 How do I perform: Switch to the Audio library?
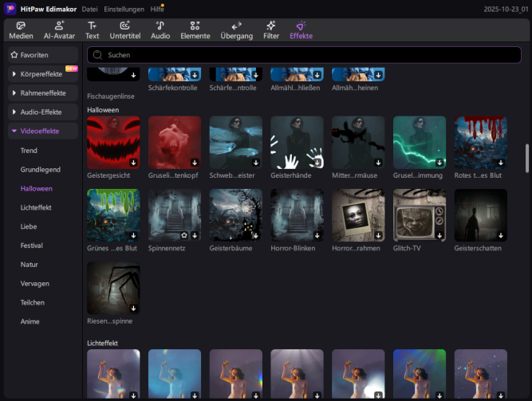point(160,26)
